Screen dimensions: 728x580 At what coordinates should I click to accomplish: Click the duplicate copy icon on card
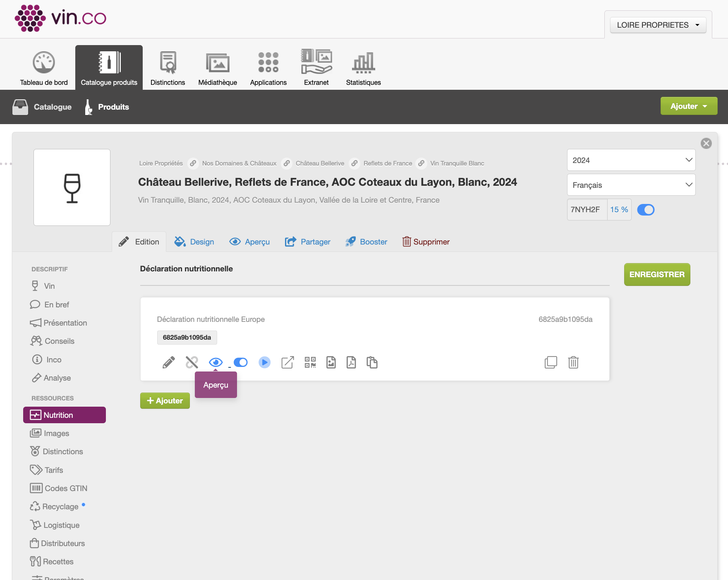(551, 362)
